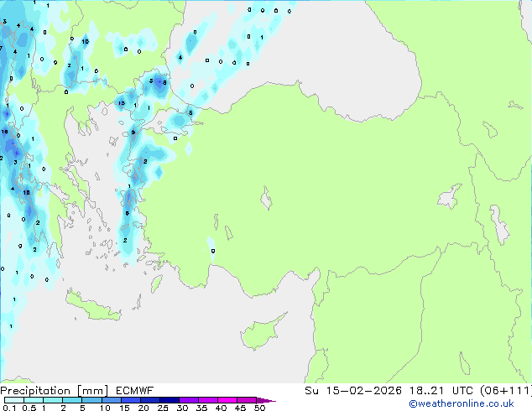Screen dimensions: 532x411
Task: Click the "Precipitation" title word
Action: pos(35,391)
